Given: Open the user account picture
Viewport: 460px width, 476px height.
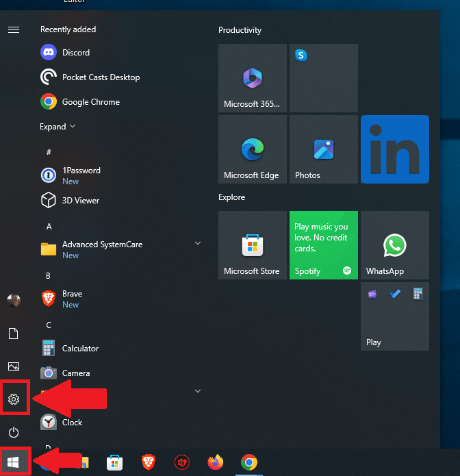Looking at the screenshot, I should (x=14, y=301).
